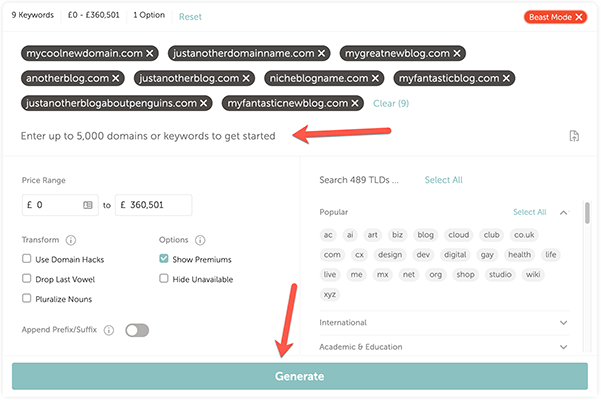Select the digital TLD chip
The width and height of the screenshot is (601, 400).
[455, 255]
